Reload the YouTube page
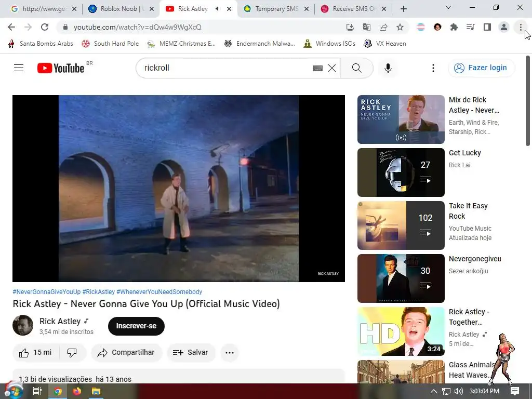The image size is (532, 399). [45, 27]
